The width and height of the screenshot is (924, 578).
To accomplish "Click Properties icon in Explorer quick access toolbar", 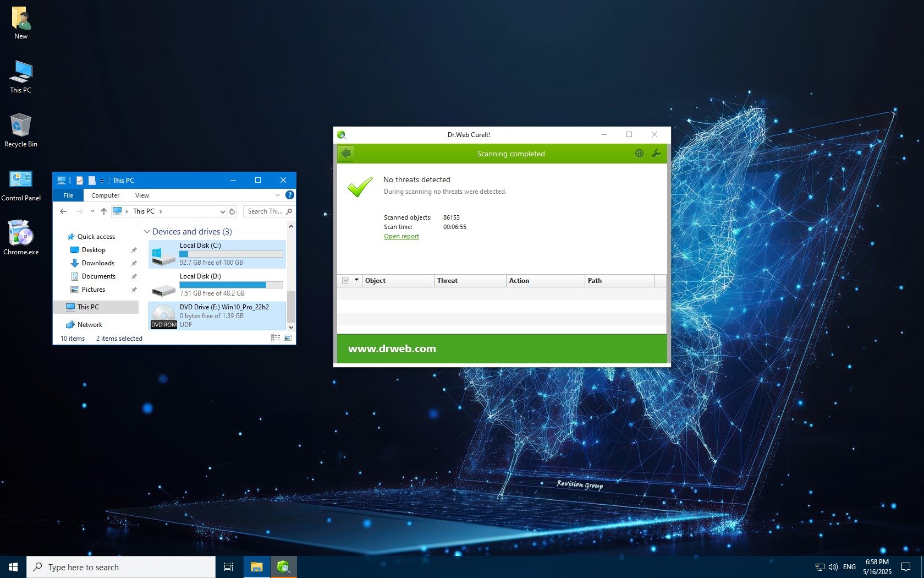I will click(x=80, y=180).
